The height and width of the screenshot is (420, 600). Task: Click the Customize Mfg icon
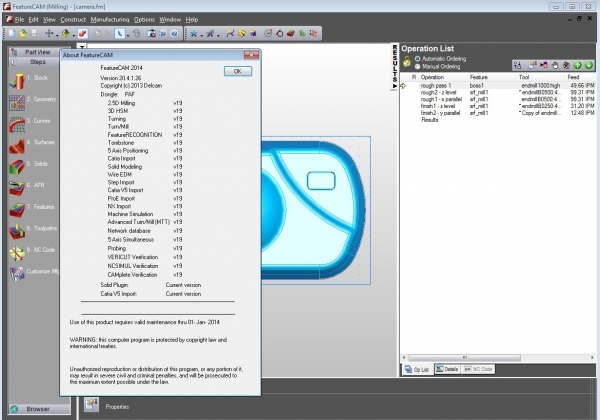(16, 274)
